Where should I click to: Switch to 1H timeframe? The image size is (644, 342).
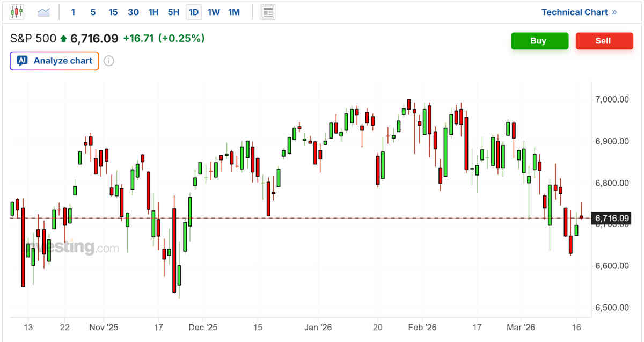coord(153,12)
